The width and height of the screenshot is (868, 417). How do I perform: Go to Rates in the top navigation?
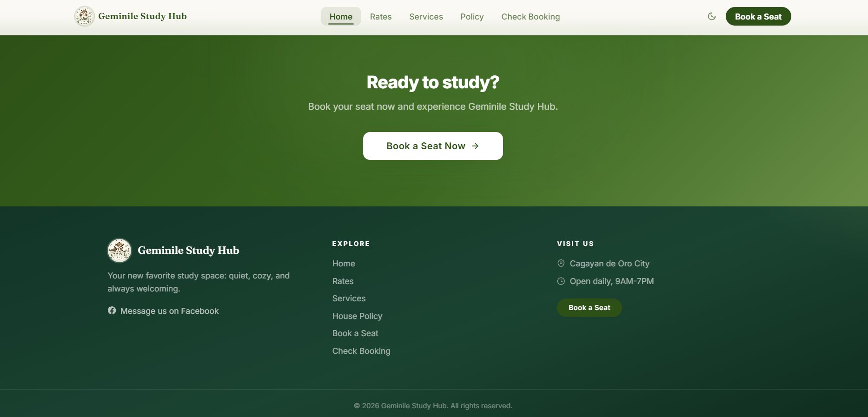click(x=381, y=17)
